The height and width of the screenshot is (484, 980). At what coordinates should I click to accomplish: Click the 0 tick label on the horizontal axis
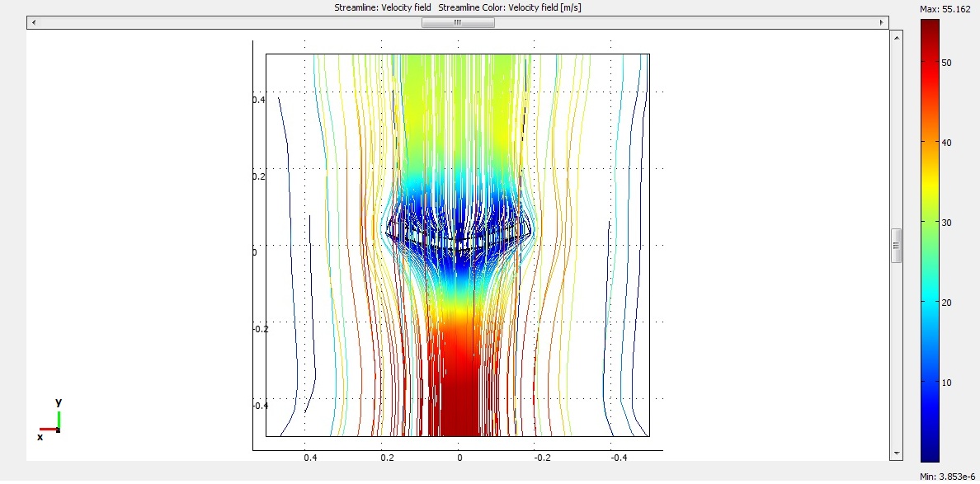pos(460,458)
